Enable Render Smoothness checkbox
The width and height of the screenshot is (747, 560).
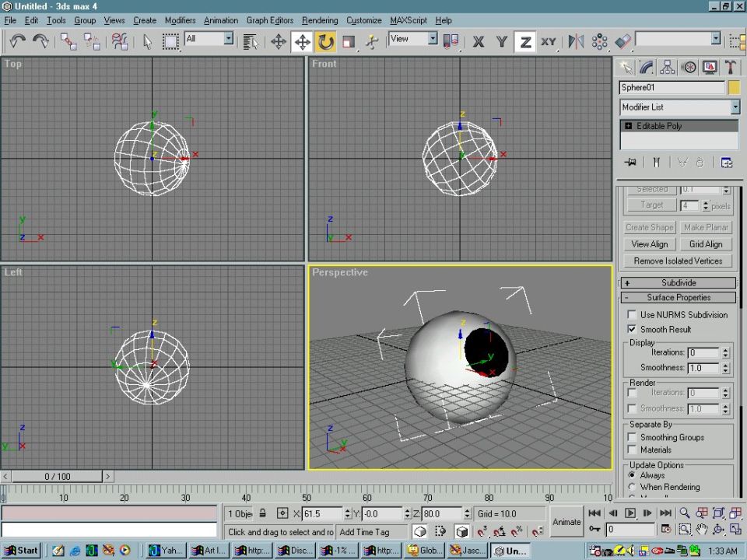[x=632, y=408]
